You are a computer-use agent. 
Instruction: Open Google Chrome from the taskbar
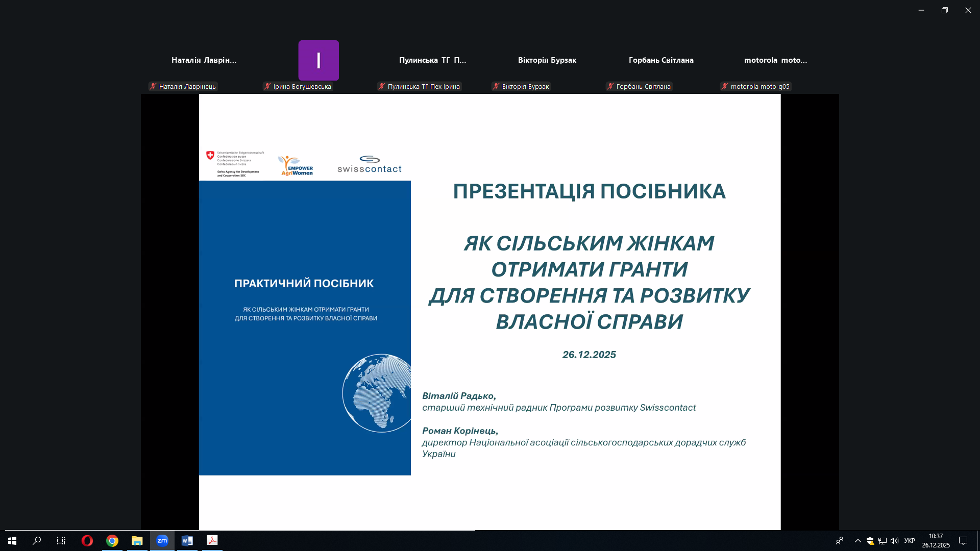tap(112, 540)
